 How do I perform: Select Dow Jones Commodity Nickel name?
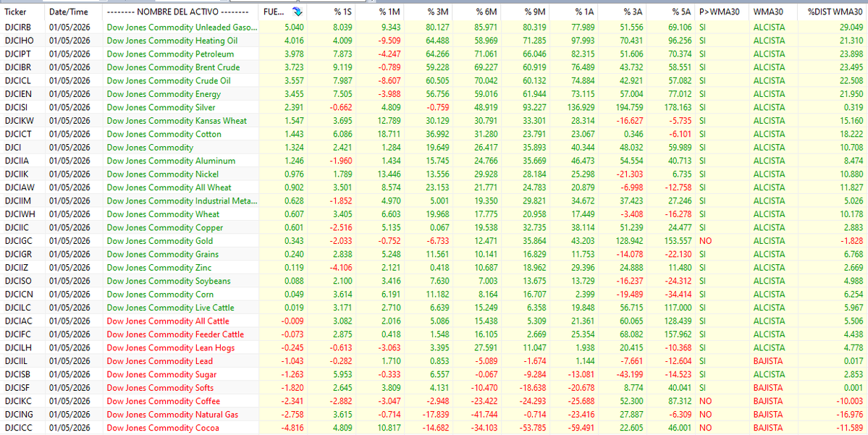point(164,174)
